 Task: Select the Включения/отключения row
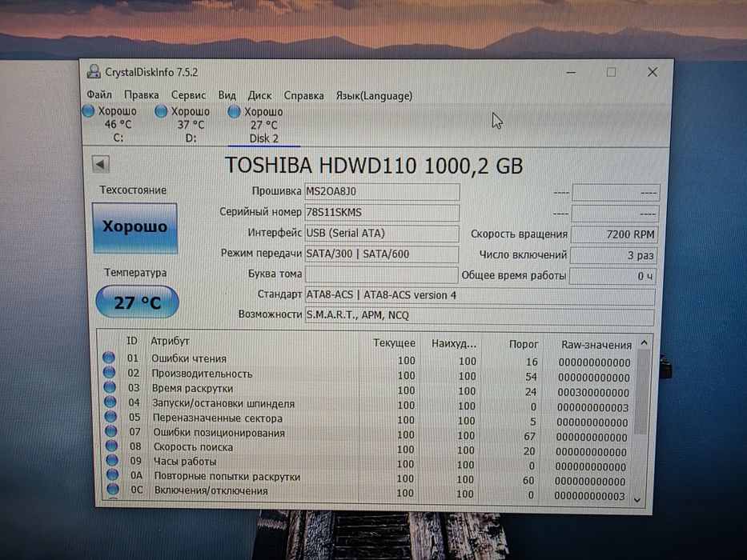366,492
